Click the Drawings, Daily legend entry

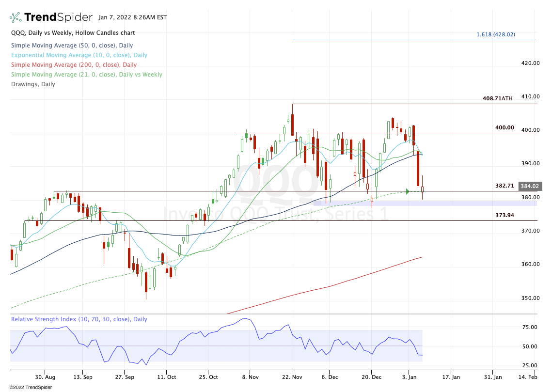(x=33, y=84)
